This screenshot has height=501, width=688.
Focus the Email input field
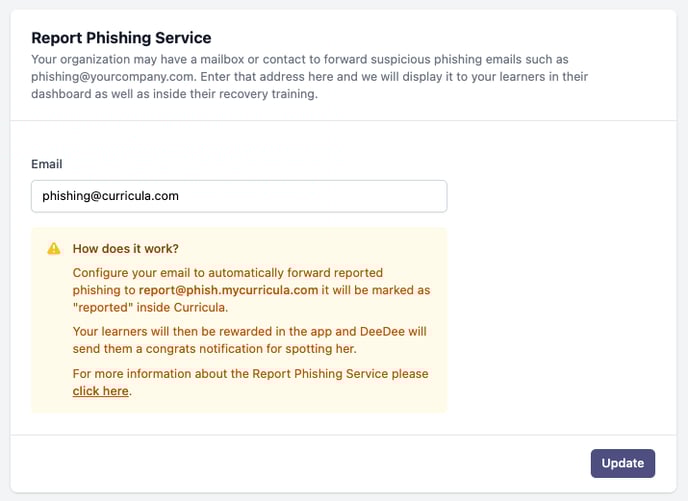(x=239, y=196)
